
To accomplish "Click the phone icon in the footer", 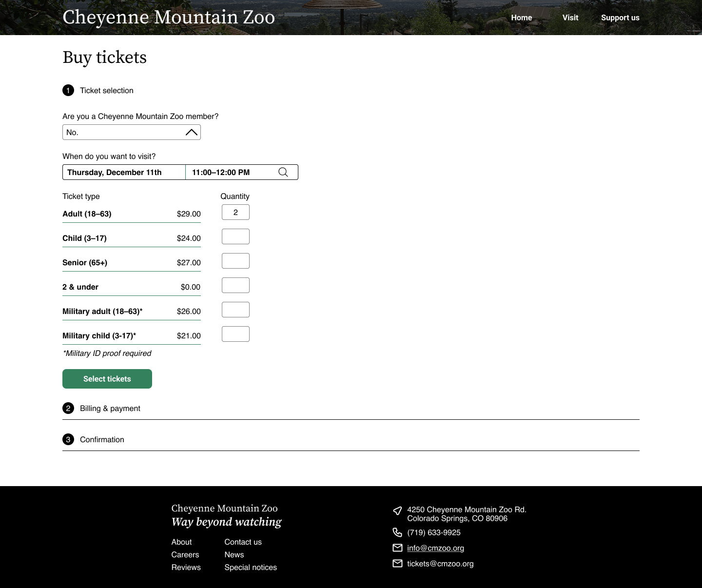I will pyautogui.click(x=398, y=532).
